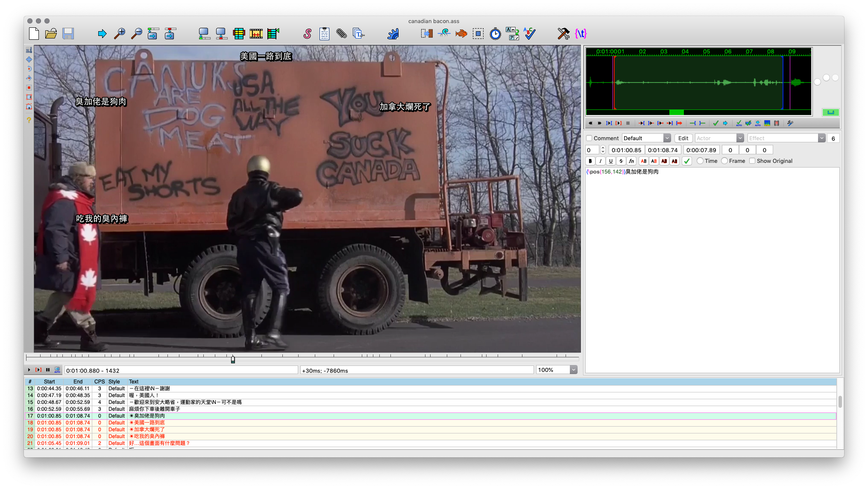The image size is (868, 489).
Task: Stop audio playback in the audio toolbar
Action: coord(628,123)
